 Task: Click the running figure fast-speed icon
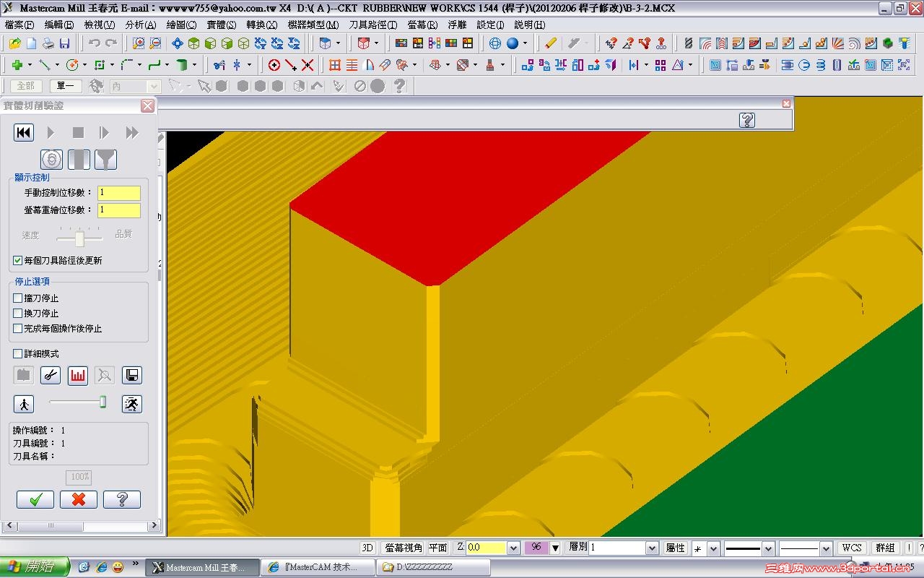pos(131,404)
